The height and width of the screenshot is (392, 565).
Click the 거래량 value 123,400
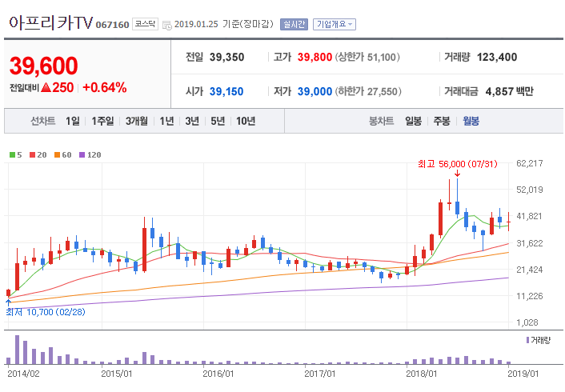[x=497, y=58]
